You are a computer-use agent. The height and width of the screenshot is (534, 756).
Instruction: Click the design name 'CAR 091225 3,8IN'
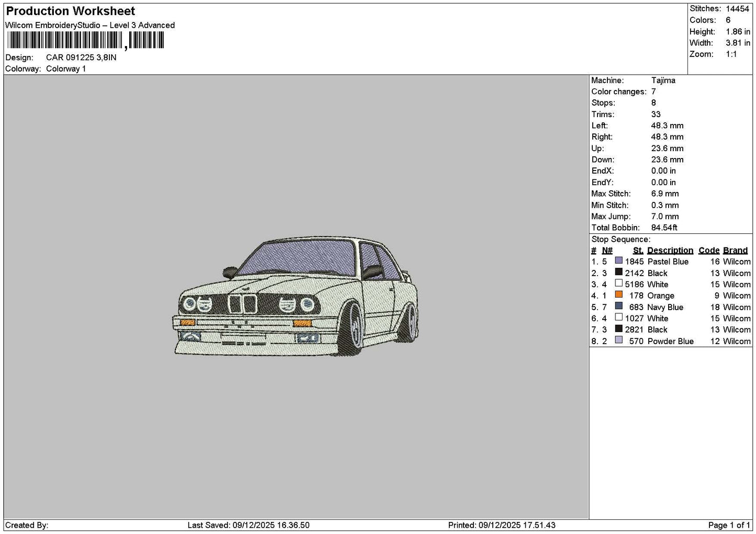click(81, 58)
